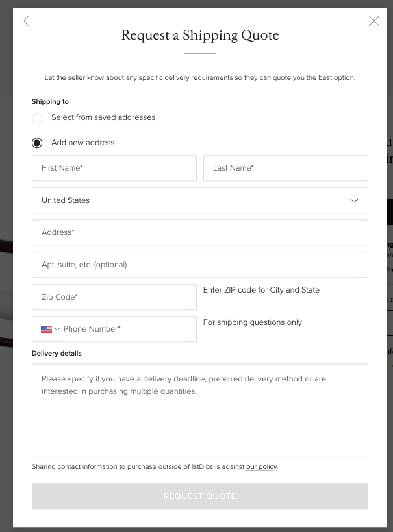393x532 pixels.
Task: Select the 'Select from saved addresses' option
Action: coord(37,118)
